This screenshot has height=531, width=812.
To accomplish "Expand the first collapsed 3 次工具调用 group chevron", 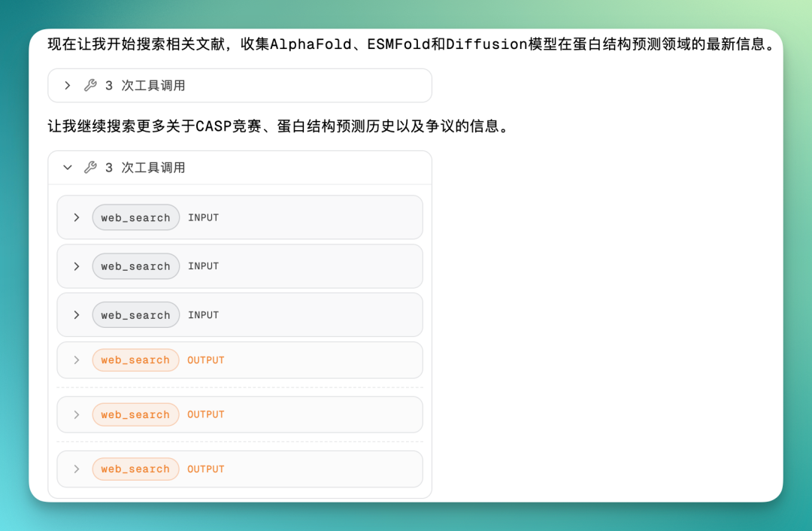I will point(68,86).
